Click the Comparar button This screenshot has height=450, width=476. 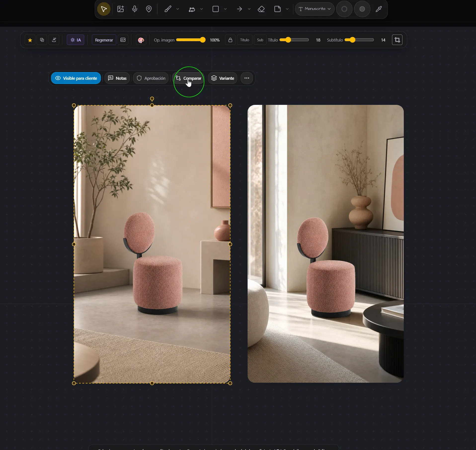click(x=188, y=78)
